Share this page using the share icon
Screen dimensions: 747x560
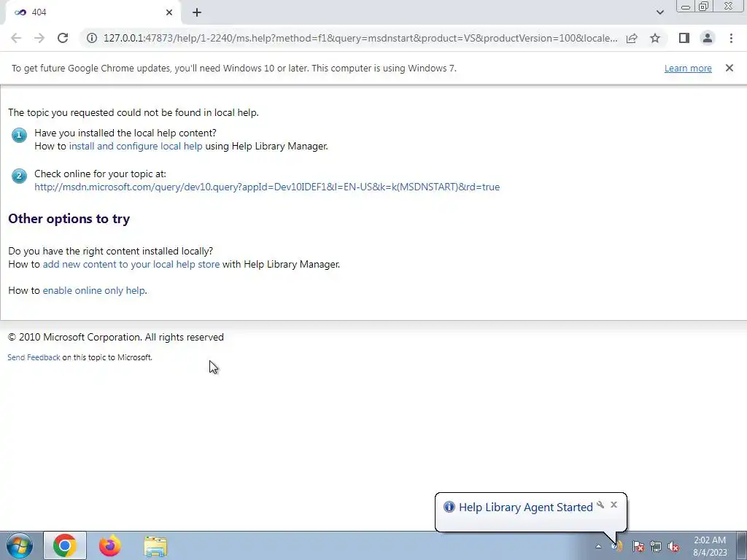(x=632, y=38)
